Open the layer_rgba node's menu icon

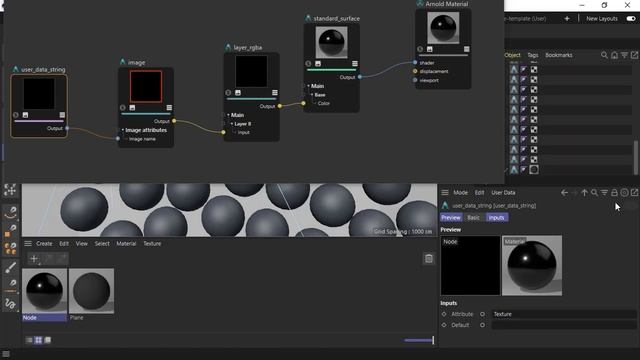pyautogui.click(x=275, y=93)
